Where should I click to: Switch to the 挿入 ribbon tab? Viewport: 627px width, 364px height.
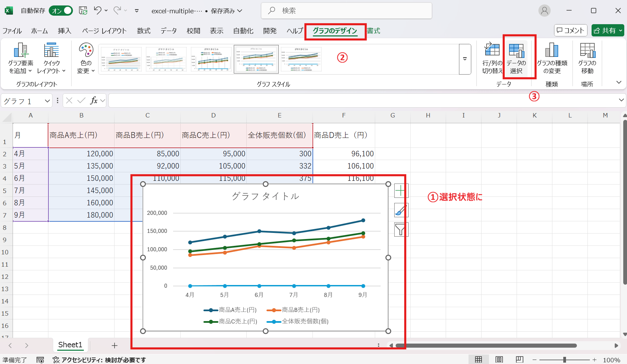(65, 31)
